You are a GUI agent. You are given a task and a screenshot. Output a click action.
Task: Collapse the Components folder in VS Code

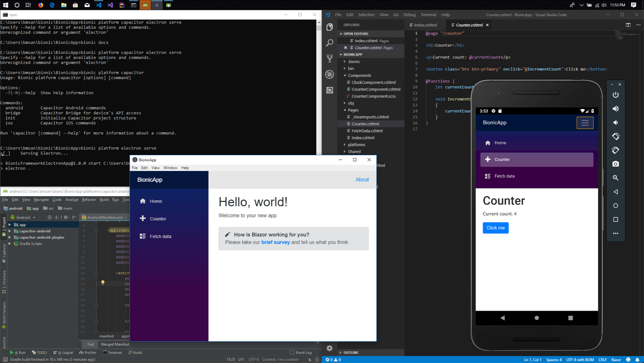pos(345,76)
